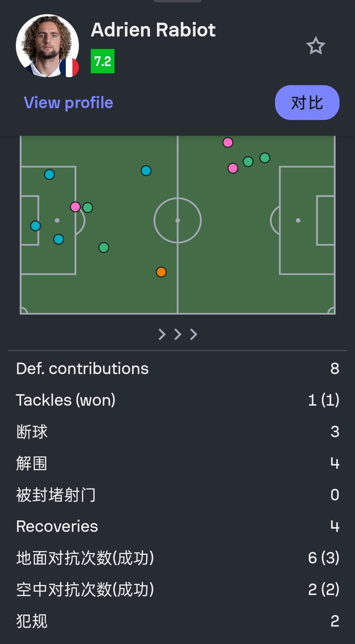
Task: Open the View profile link
Action: tap(68, 103)
